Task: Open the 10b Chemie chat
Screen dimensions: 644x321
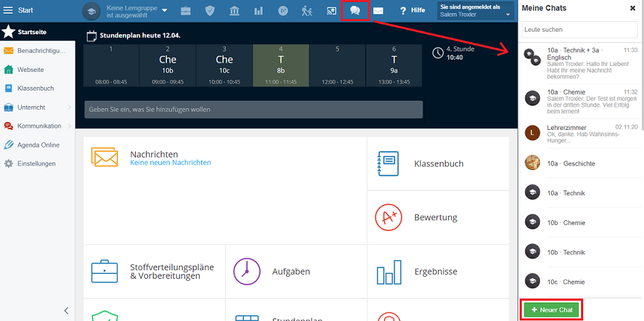Action: [581, 223]
